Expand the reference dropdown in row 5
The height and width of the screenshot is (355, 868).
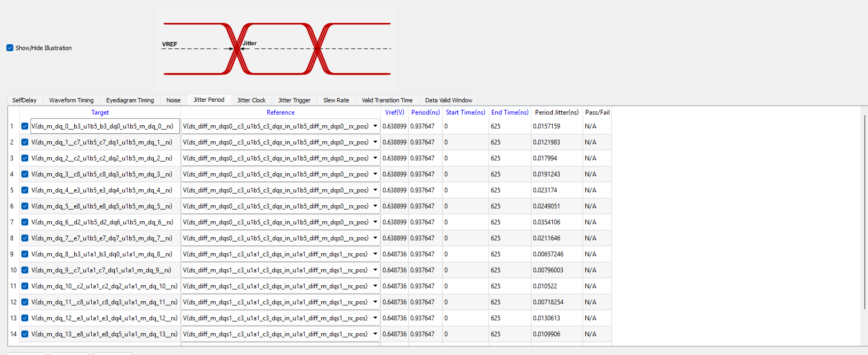coord(375,190)
